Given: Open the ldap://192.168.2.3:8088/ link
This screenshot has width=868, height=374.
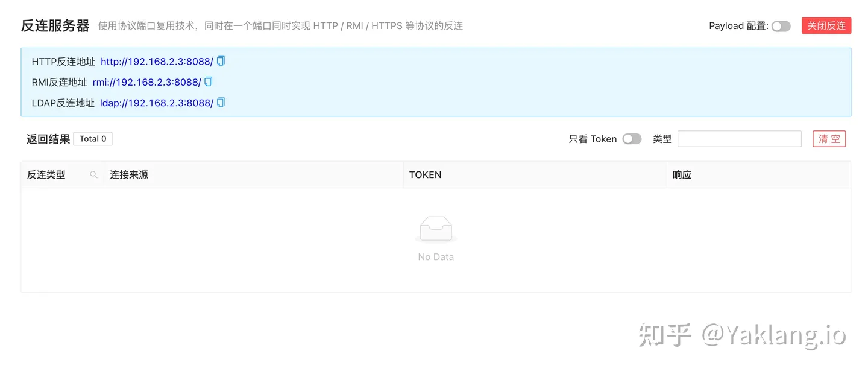Looking at the screenshot, I should (157, 103).
